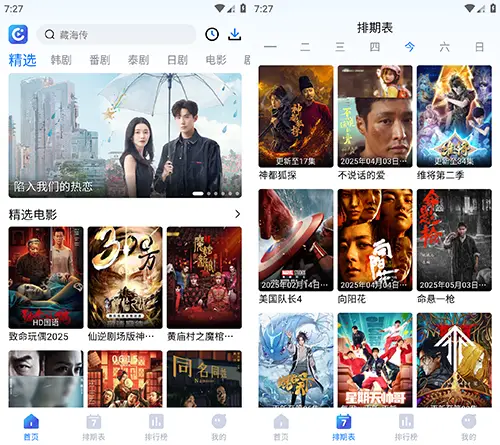Open the 神都狐探 poster
This screenshot has height=445, width=500.
tap(296, 116)
